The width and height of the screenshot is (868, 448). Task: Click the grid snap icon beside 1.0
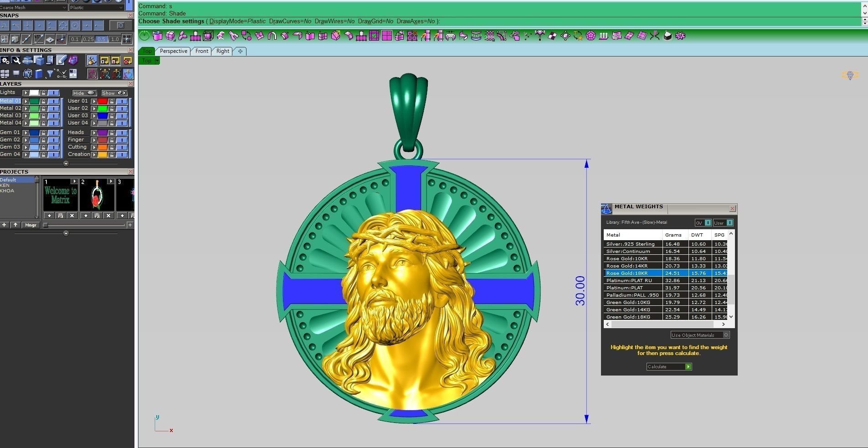coord(127,39)
